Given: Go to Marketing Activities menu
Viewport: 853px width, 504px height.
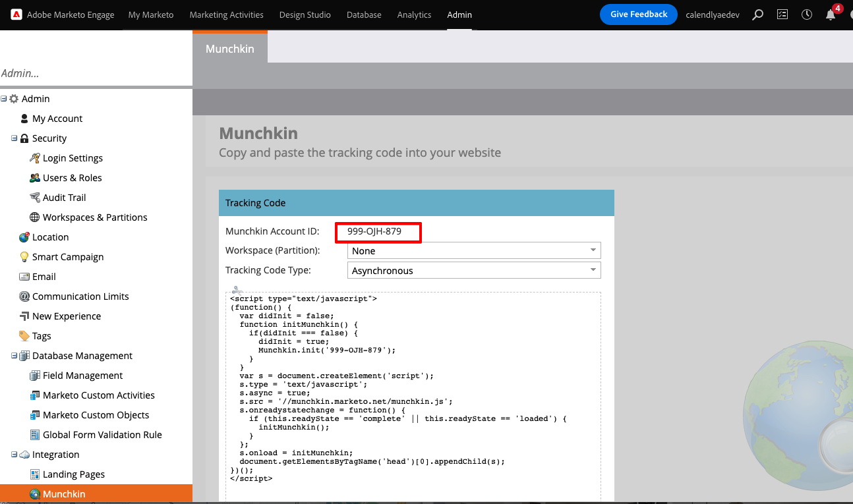Looking at the screenshot, I should 226,14.
